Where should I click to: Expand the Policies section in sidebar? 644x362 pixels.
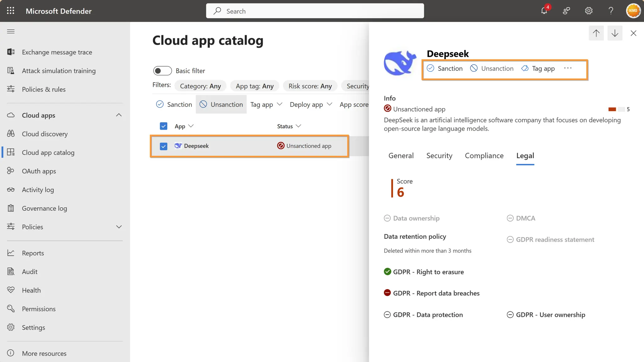click(119, 227)
